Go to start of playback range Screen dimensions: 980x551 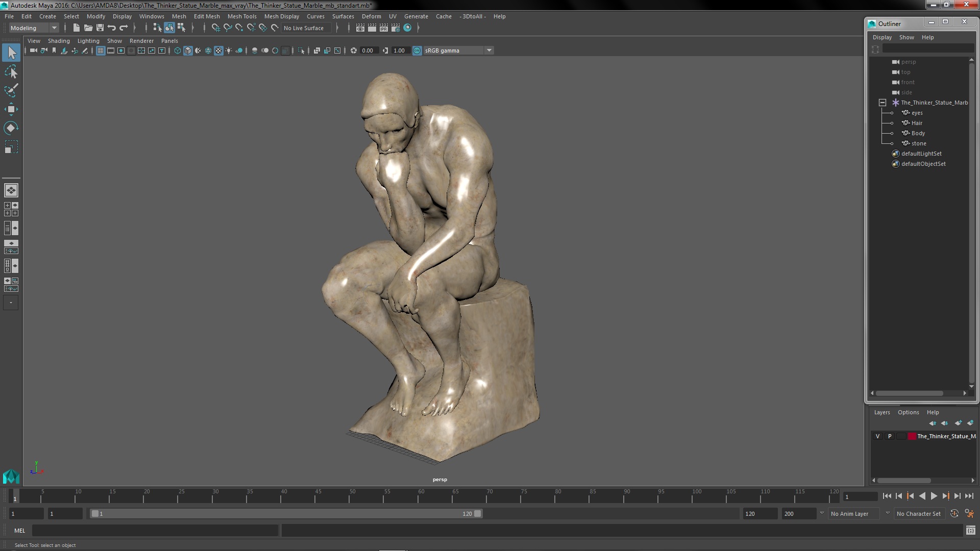click(887, 496)
